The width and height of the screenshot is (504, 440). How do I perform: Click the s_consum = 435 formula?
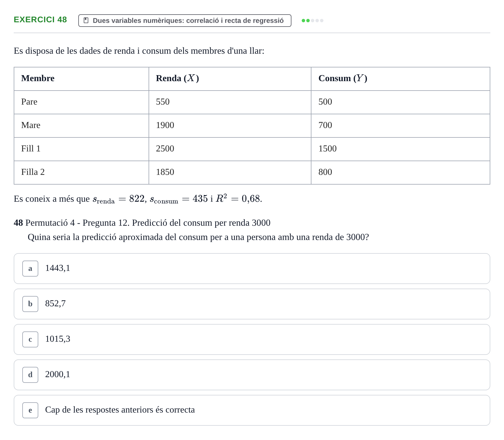(179, 199)
